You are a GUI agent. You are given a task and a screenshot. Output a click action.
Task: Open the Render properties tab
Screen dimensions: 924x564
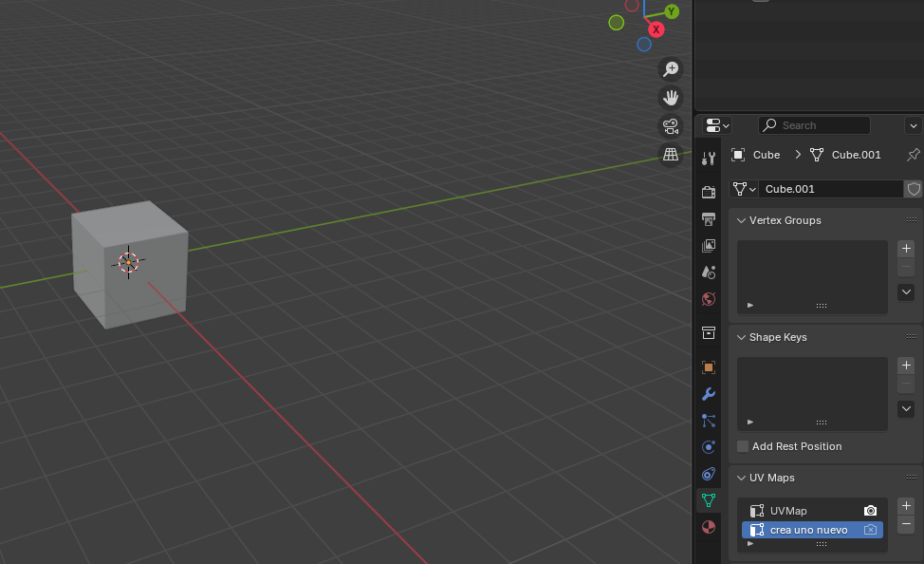pyautogui.click(x=709, y=192)
